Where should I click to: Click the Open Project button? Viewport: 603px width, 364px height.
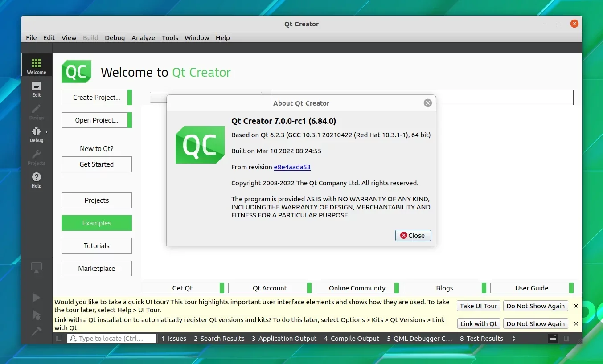click(x=97, y=120)
